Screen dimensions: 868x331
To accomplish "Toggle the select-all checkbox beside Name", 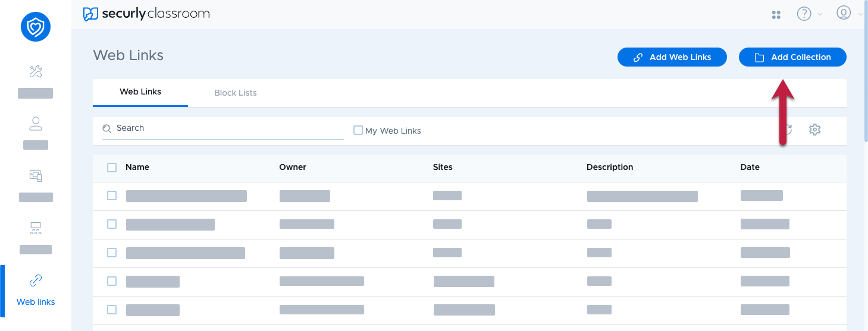I will coord(112,168).
